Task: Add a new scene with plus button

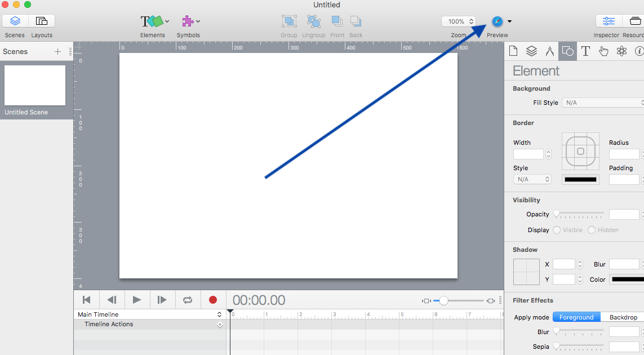Action: click(x=57, y=51)
